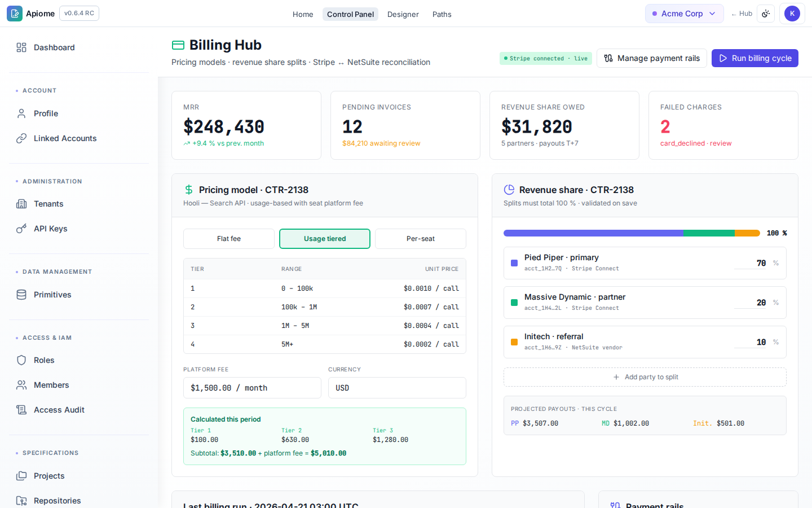This screenshot has height=508, width=812.
Task: Click Manage payment rails button
Action: [x=652, y=58]
